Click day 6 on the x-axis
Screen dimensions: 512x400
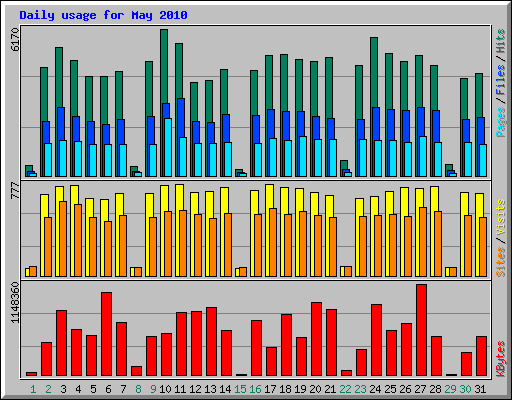coord(108,389)
